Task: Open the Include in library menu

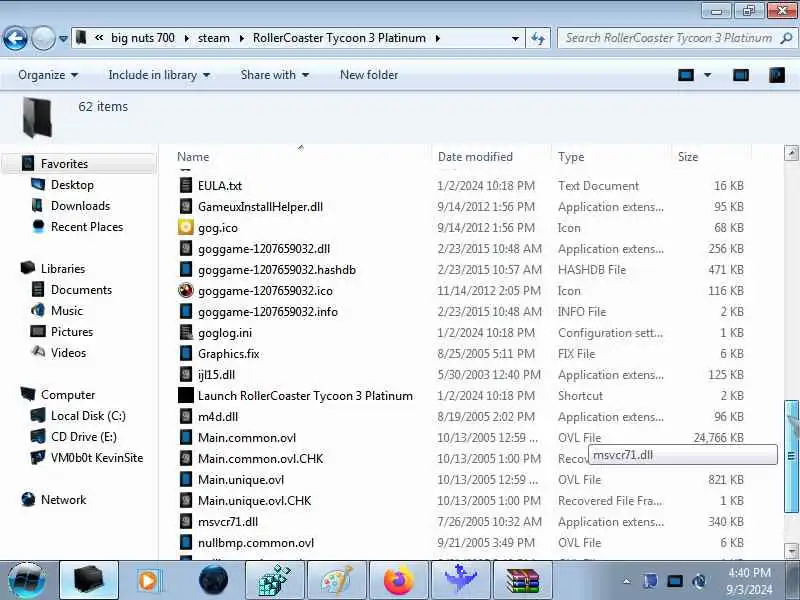Action: click(159, 75)
